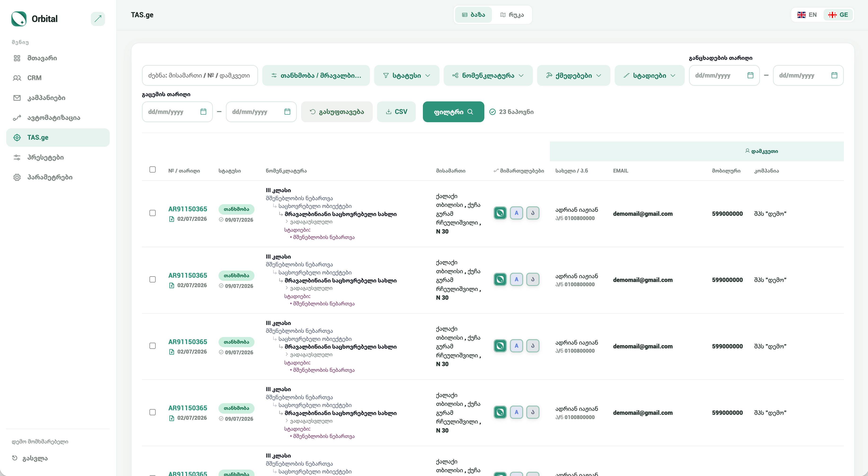Switch language to GE
The image size is (868, 476).
pyautogui.click(x=838, y=15)
